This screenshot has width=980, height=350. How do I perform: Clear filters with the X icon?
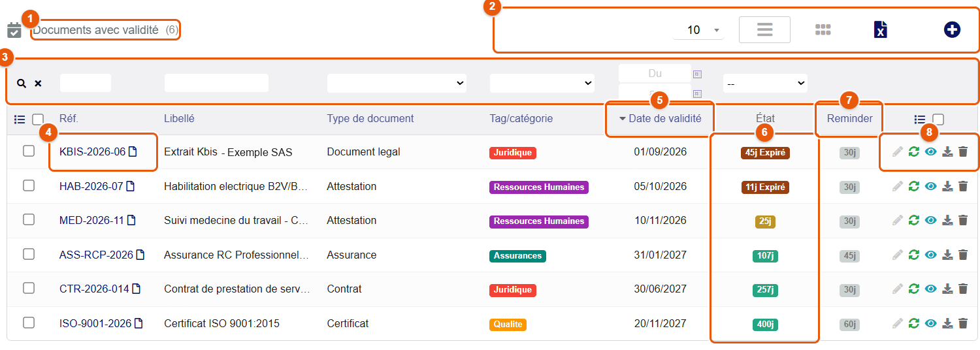tap(38, 84)
